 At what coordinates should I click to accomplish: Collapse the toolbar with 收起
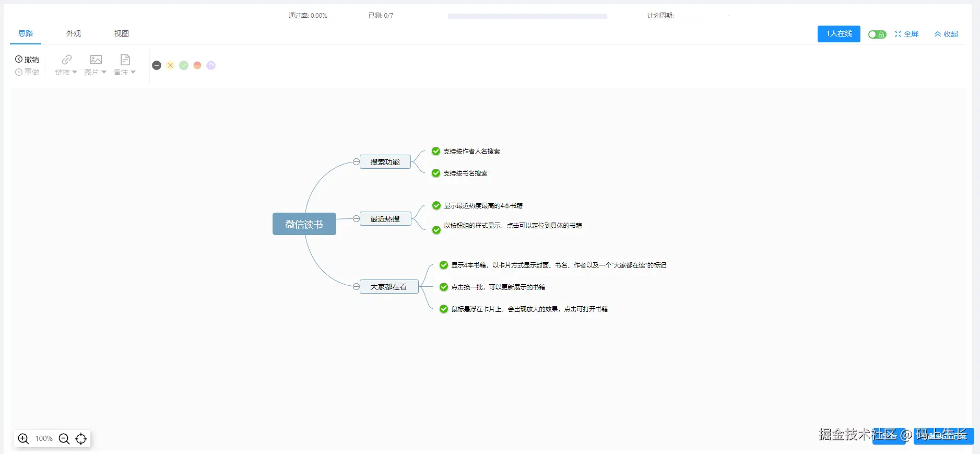coord(946,34)
